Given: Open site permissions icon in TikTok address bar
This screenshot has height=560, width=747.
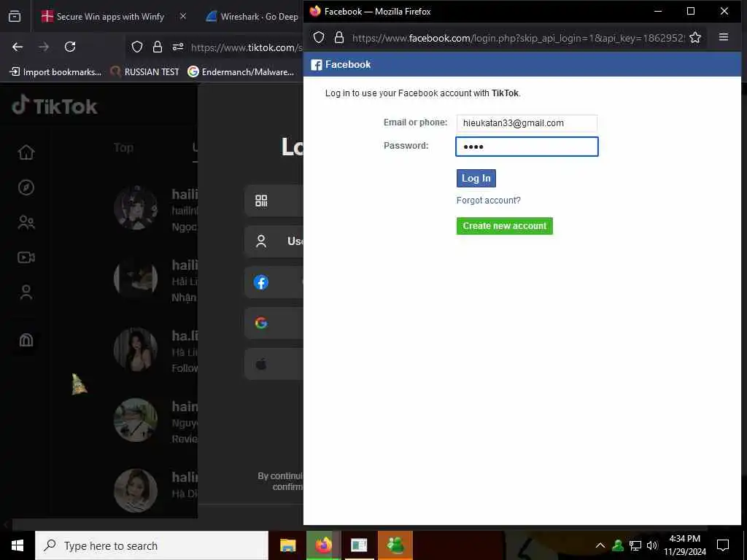Looking at the screenshot, I should (178, 47).
